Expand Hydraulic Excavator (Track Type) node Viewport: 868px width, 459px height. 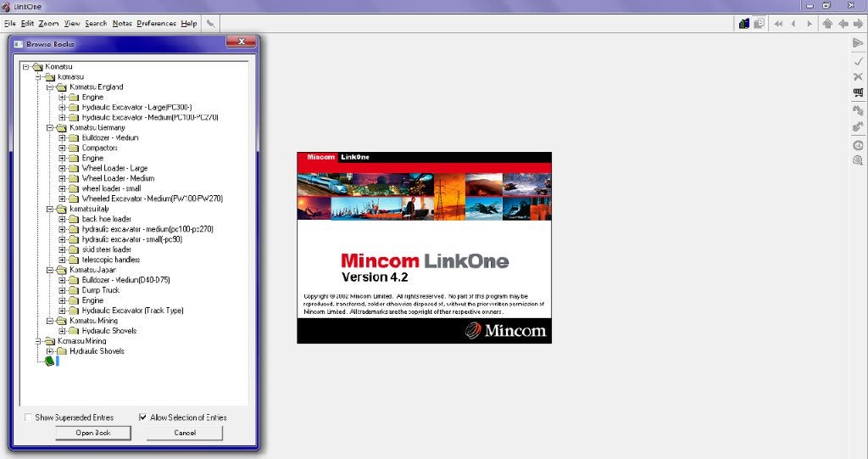(x=62, y=311)
